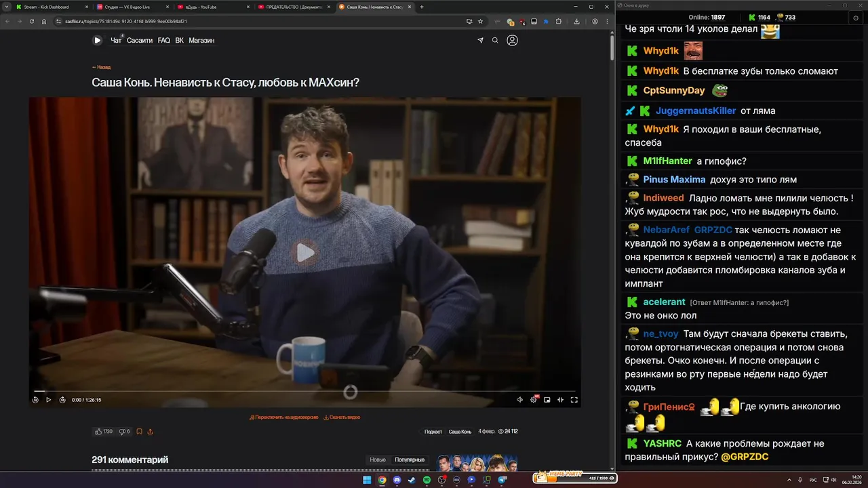Viewport: 868px width, 488px height.
Task: Open the Подкаст category tag
Action: [433, 432]
